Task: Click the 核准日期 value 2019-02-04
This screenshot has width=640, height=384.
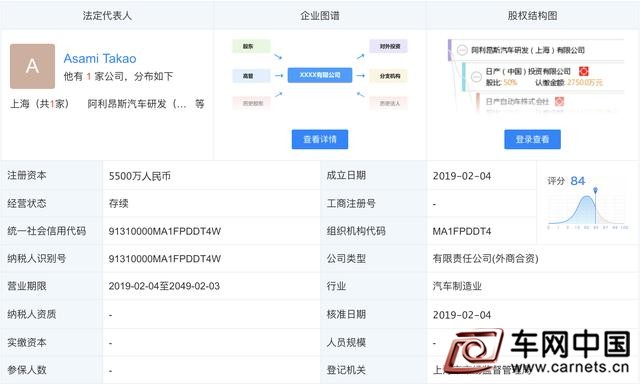Action: click(x=462, y=315)
